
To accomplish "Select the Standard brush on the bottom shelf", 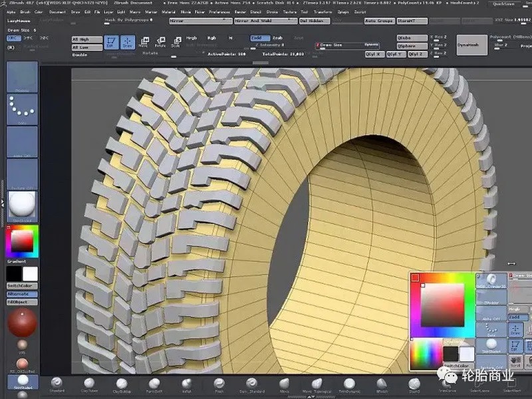I will point(57,384).
